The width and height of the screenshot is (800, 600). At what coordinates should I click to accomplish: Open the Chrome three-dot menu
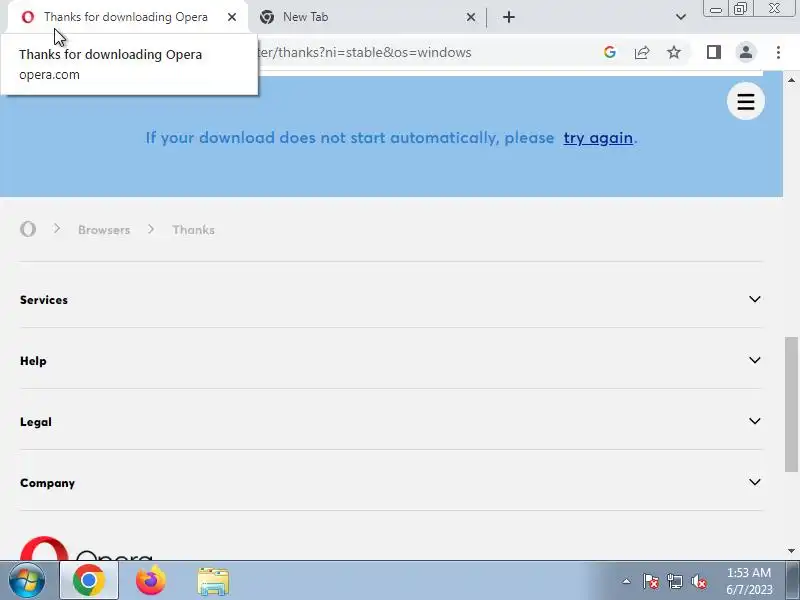[778, 52]
